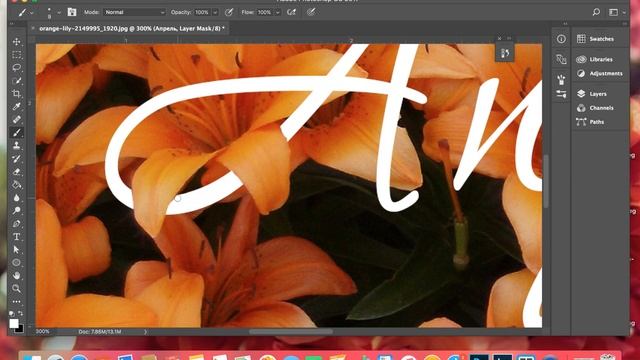The width and height of the screenshot is (640, 360).
Task: Select the Pen tool
Action: pos(16,224)
